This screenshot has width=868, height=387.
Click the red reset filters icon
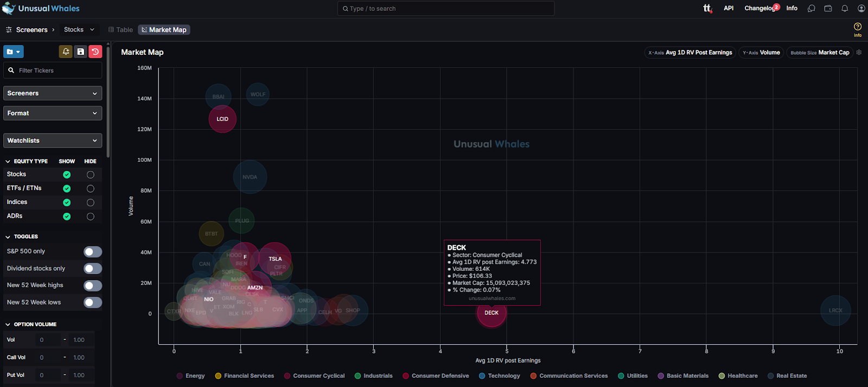coord(95,52)
